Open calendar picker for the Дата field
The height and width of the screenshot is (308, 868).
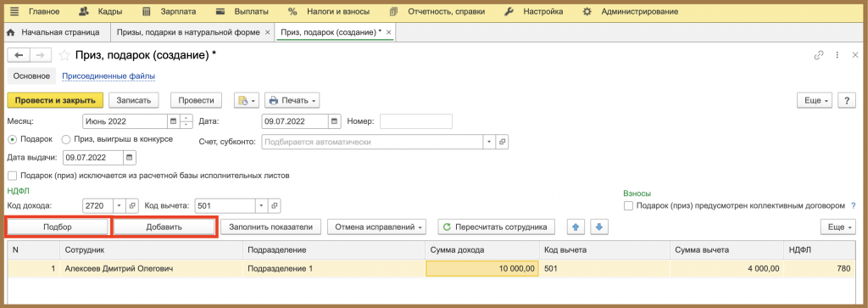pos(334,121)
